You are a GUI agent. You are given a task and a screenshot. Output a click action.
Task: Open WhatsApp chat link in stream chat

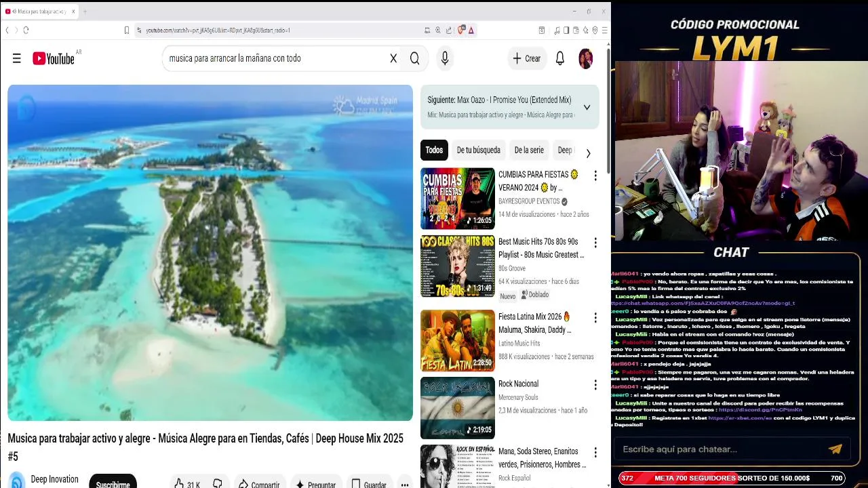click(x=703, y=303)
